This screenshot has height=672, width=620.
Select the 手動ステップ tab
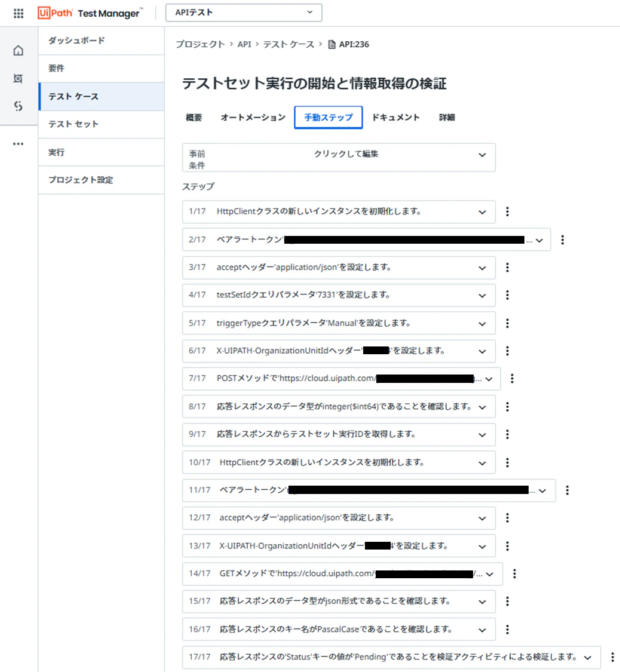(328, 118)
